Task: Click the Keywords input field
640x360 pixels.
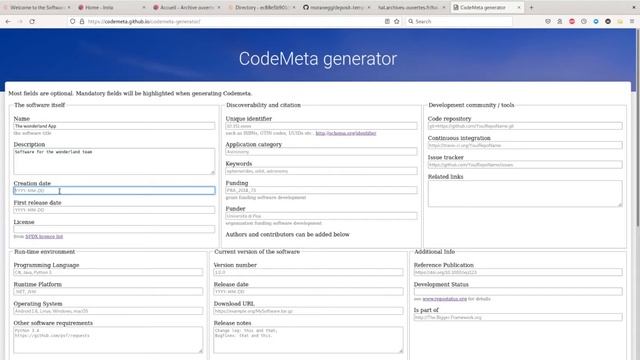Action: click(321, 171)
